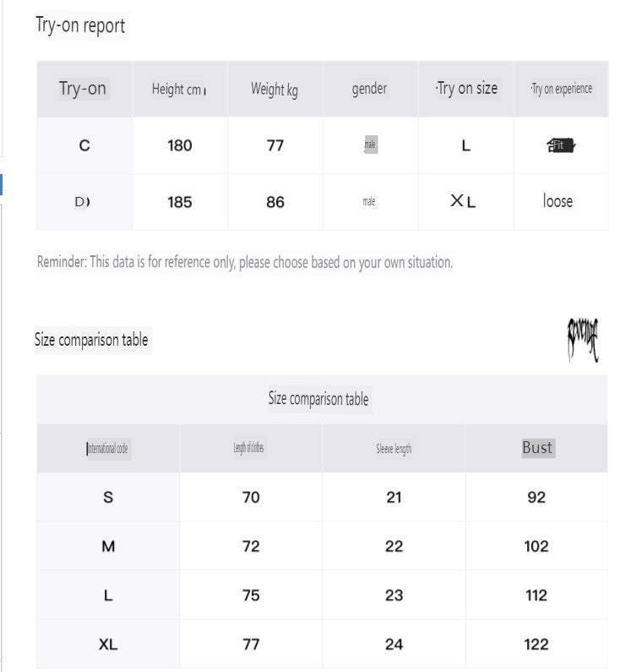Click the XL row bust value 122
642x672 pixels.
536,644
